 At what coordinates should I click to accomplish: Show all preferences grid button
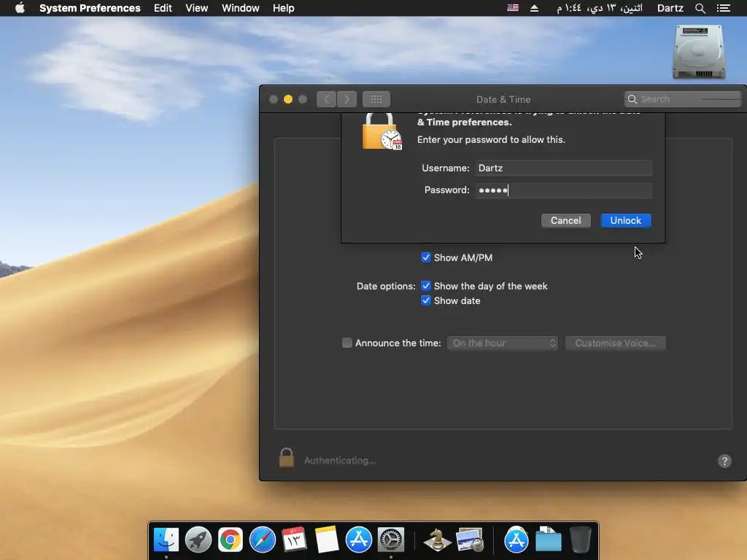click(376, 99)
